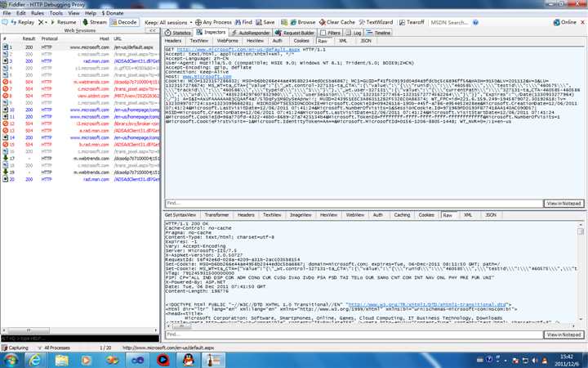This screenshot has width=588, height=368.
Task: Tick the checkbox on the Filters tab
Action: (x=323, y=33)
